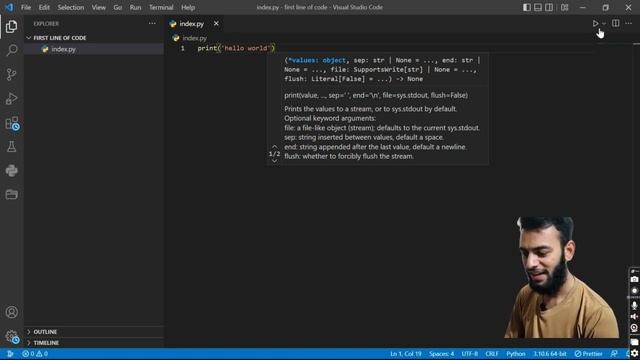Image resolution: width=640 pixels, height=360 pixels.
Task: Change encoding via UTF-8
Action: coord(469,354)
